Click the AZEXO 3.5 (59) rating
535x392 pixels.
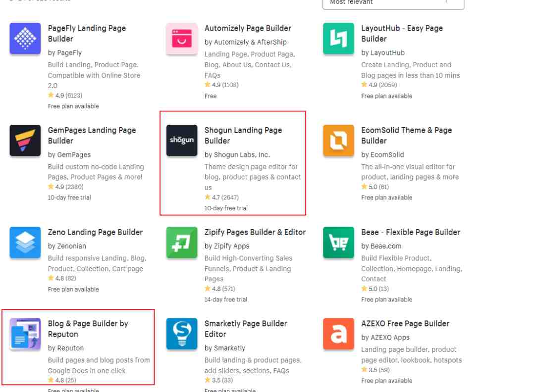click(375, 370)
